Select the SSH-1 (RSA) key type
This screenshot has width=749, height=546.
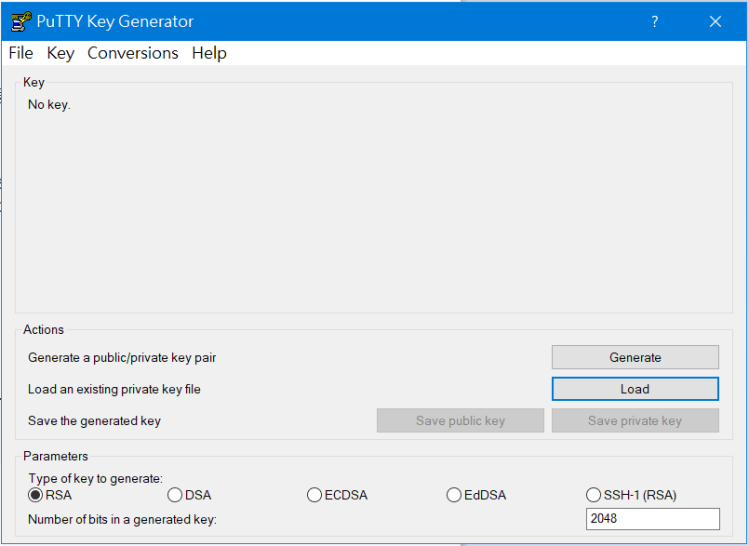pyautogui.click(x=631, y=495)
